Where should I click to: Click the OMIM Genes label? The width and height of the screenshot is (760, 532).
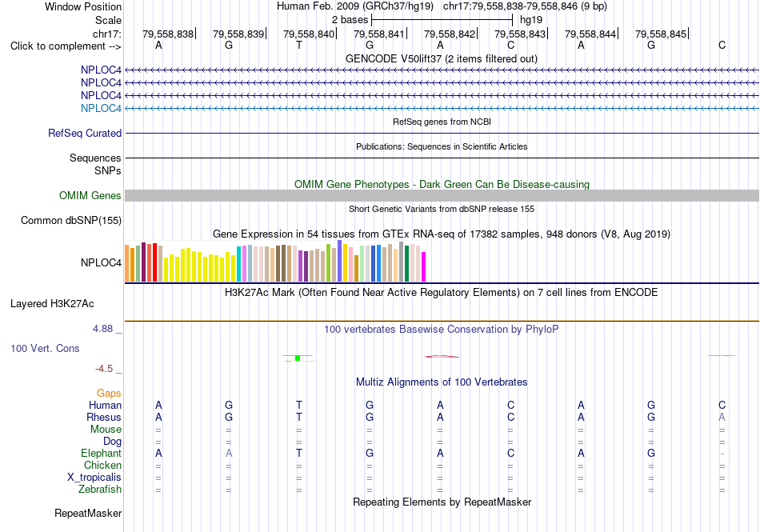90,195
